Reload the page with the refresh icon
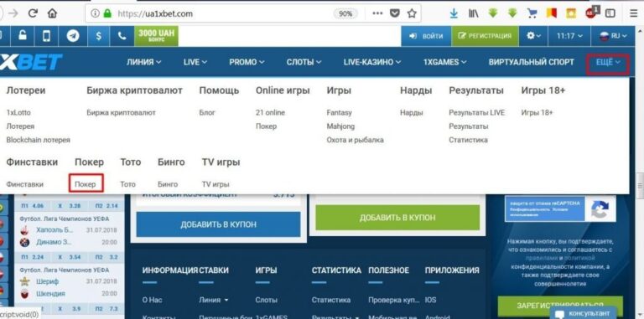The image size is (644, 319). 33,13
